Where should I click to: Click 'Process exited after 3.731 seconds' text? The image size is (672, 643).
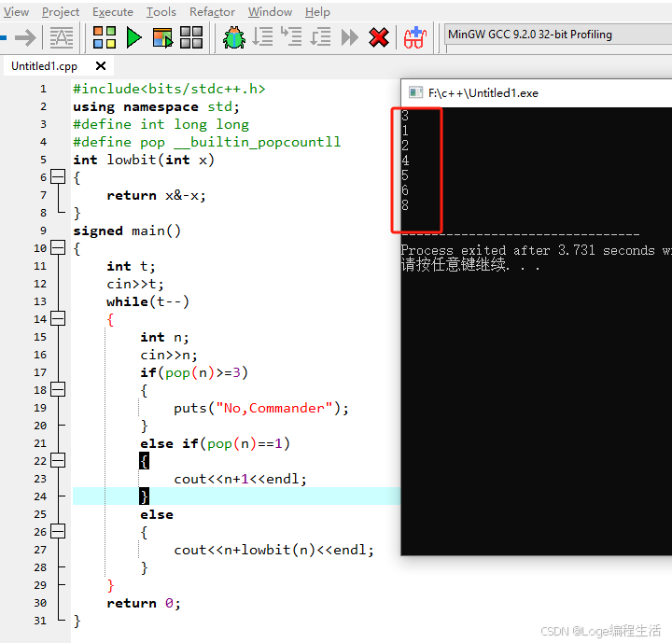pos(528,250)
